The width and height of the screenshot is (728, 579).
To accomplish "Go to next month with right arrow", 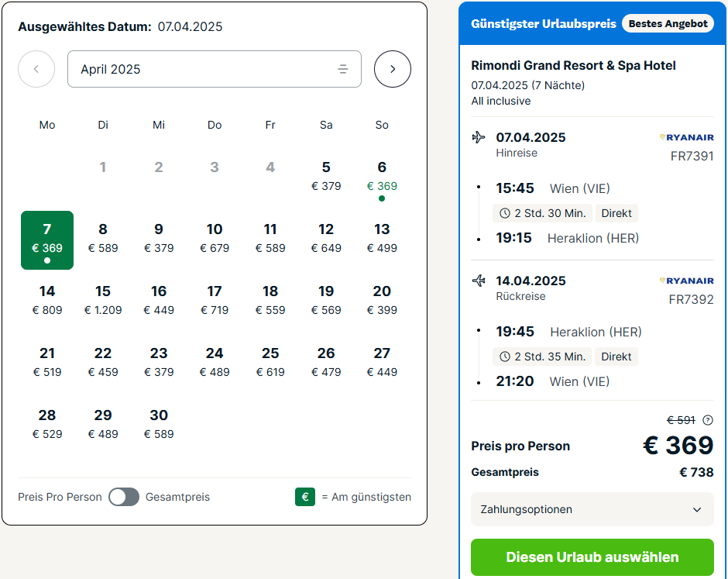I will point(393,69).
